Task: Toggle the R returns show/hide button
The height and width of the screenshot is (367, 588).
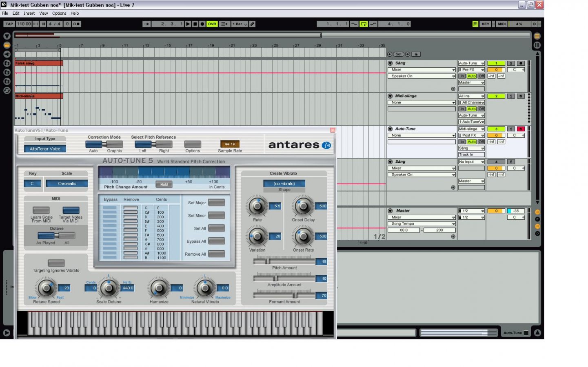Action: click(x=537, y=219)
